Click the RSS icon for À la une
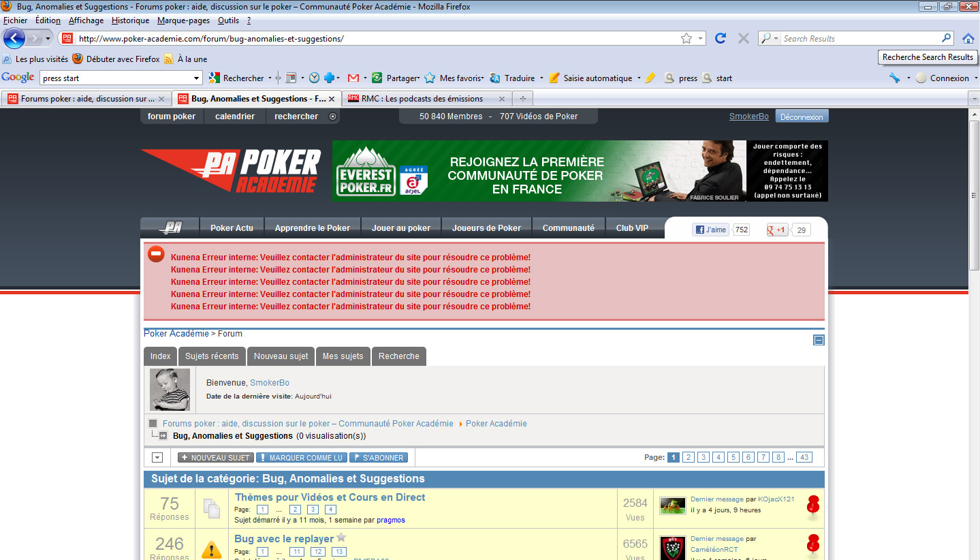The width and height of the screenshot is (980, 560). click(x=168, y=59)
